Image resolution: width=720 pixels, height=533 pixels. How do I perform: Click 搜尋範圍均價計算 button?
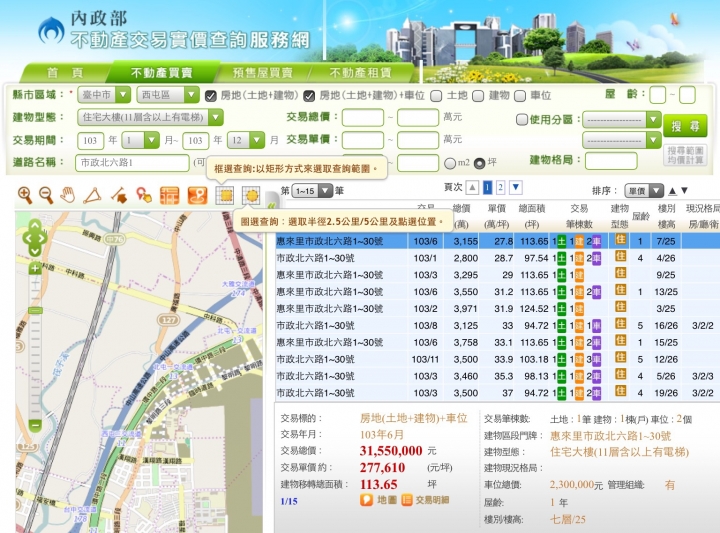point(685,155)
